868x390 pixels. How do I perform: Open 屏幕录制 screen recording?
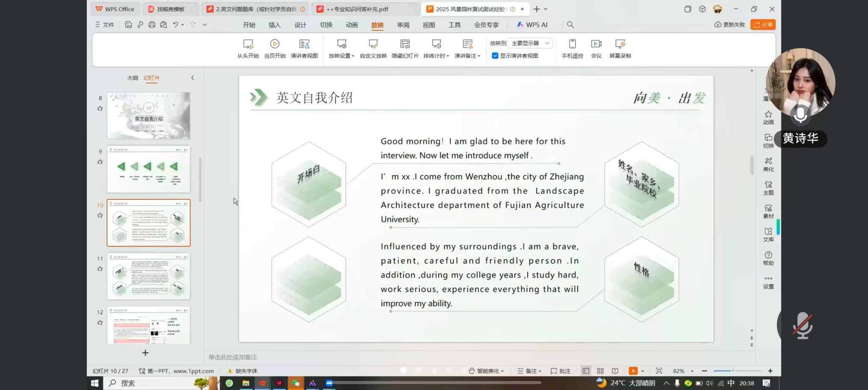[x=620, y=48]
